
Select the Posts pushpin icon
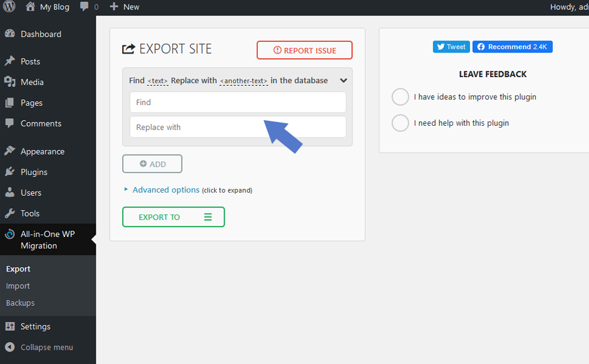(10, 61)
